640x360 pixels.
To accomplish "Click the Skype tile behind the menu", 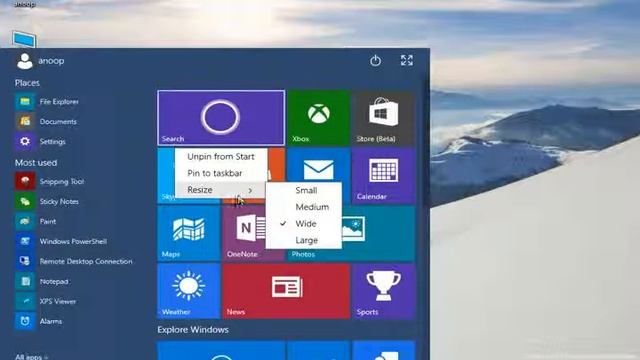I will tap(166, 176).
